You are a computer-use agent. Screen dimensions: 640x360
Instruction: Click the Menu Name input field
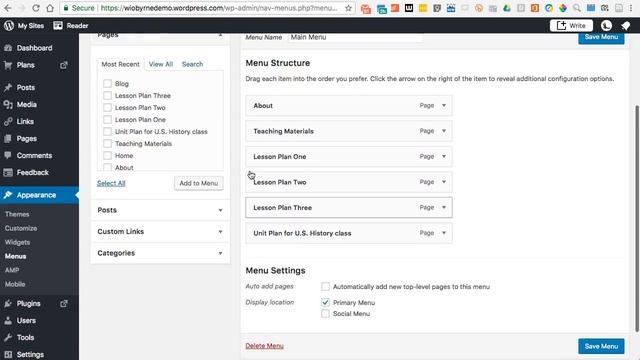coord(355,37)
